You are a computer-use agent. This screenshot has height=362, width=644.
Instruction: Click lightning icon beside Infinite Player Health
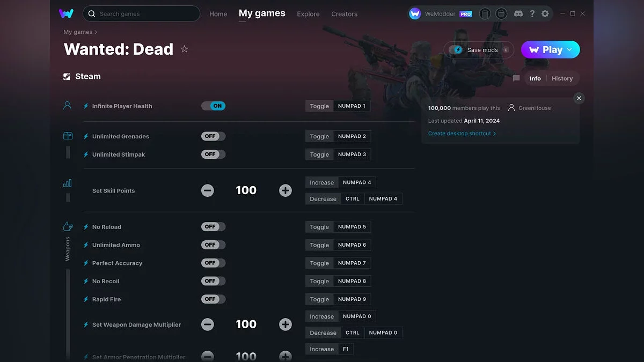(x=86, y=106)
